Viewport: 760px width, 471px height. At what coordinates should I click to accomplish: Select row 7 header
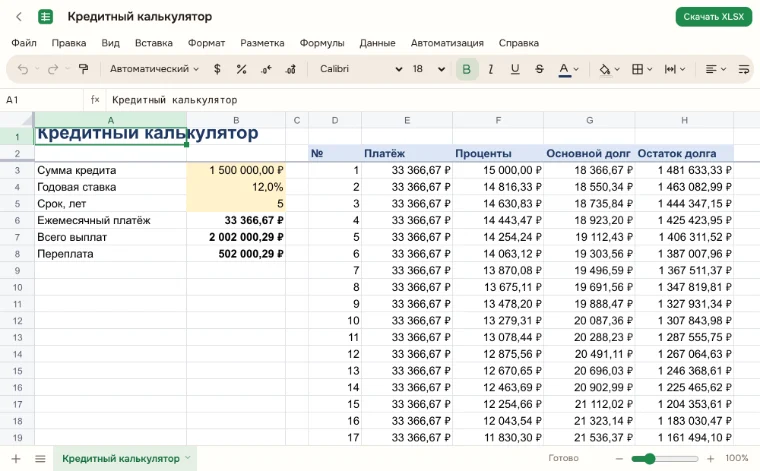tap(17, 237)
